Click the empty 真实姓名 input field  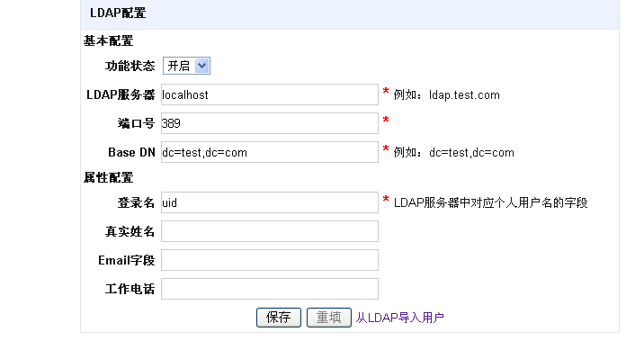coord(270,231)
